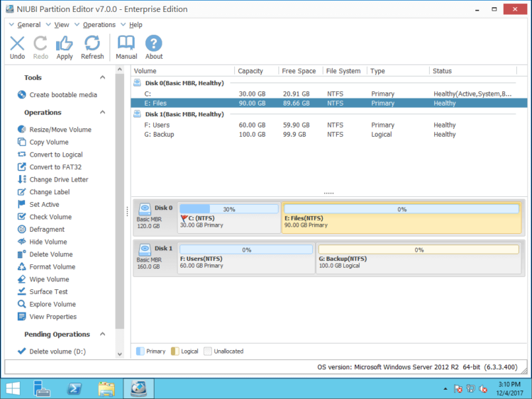The width and height of the screenshot is (532, 399).
Task: Sort by Volume column header
Action: pos(182,71)
